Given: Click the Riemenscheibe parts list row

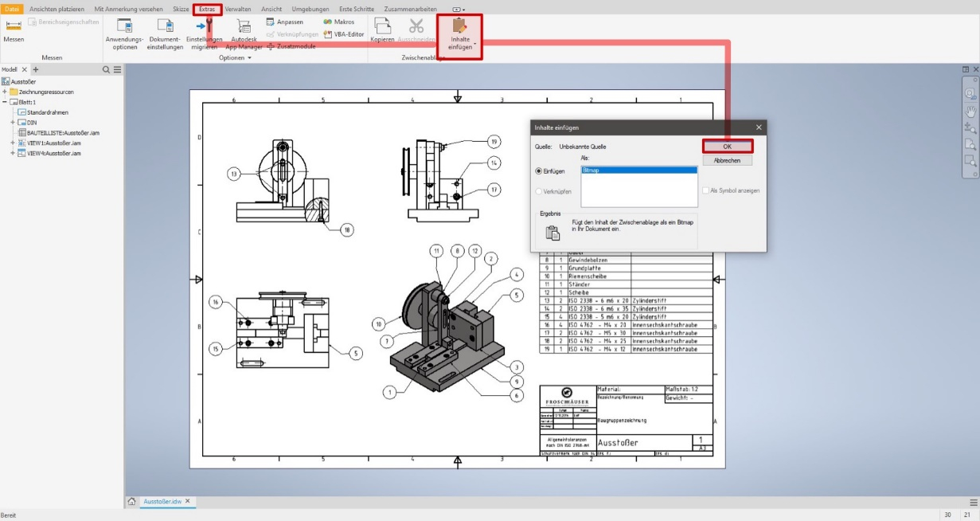Looking at the screenshot, I should (625, 275).
